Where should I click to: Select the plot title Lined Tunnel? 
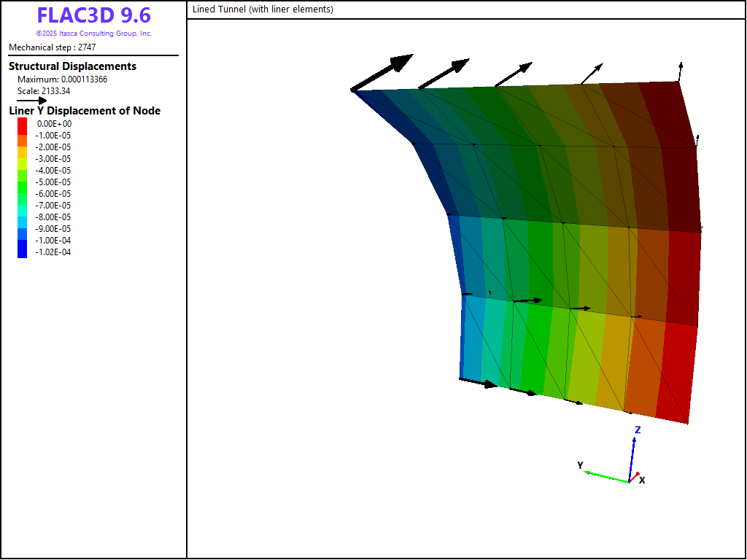(263, 9)
